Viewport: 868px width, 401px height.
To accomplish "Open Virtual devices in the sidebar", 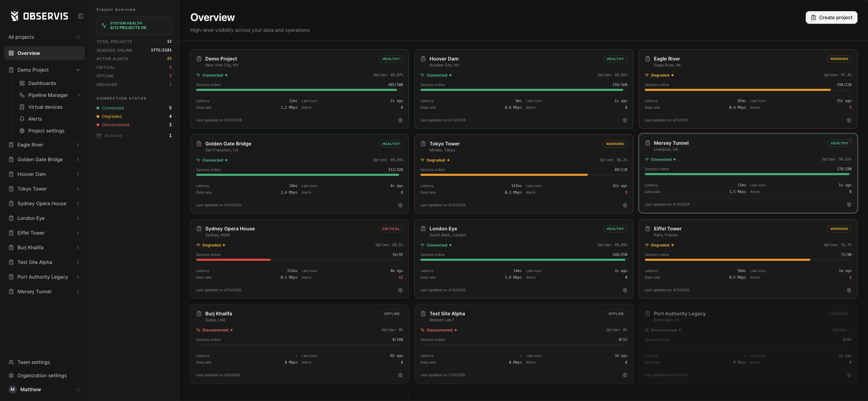I will pyautogui.click(x=45, y=107).
